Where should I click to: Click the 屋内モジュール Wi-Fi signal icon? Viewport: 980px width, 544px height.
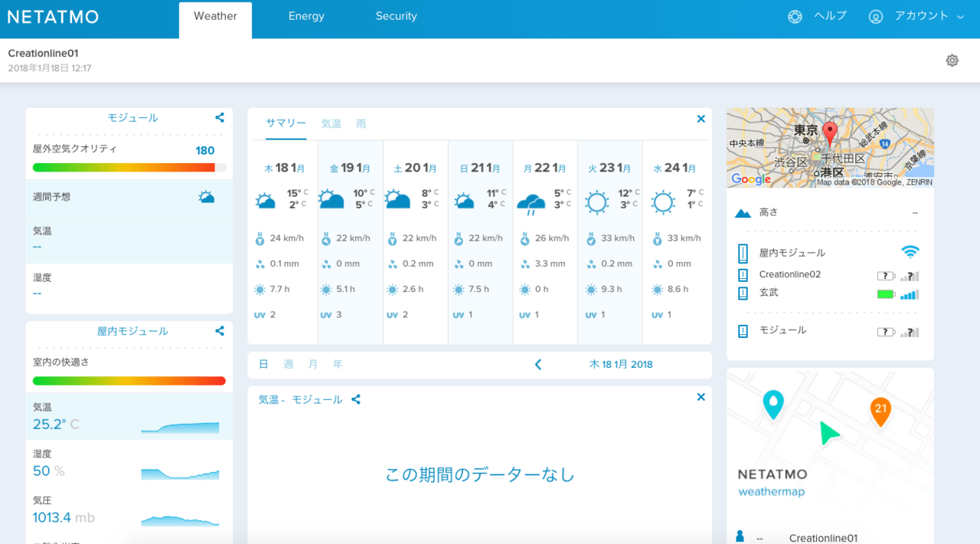pyautogui.click(x=910, y=252)
